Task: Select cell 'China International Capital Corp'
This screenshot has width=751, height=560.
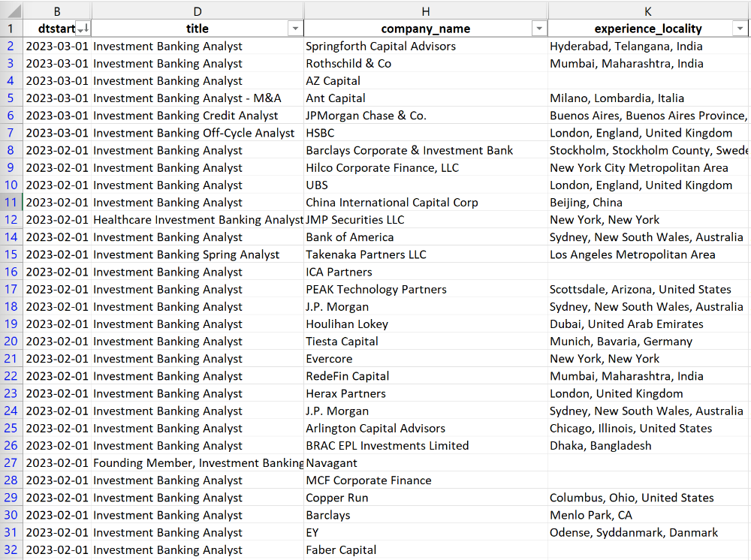Action: (x=425, y=203)
